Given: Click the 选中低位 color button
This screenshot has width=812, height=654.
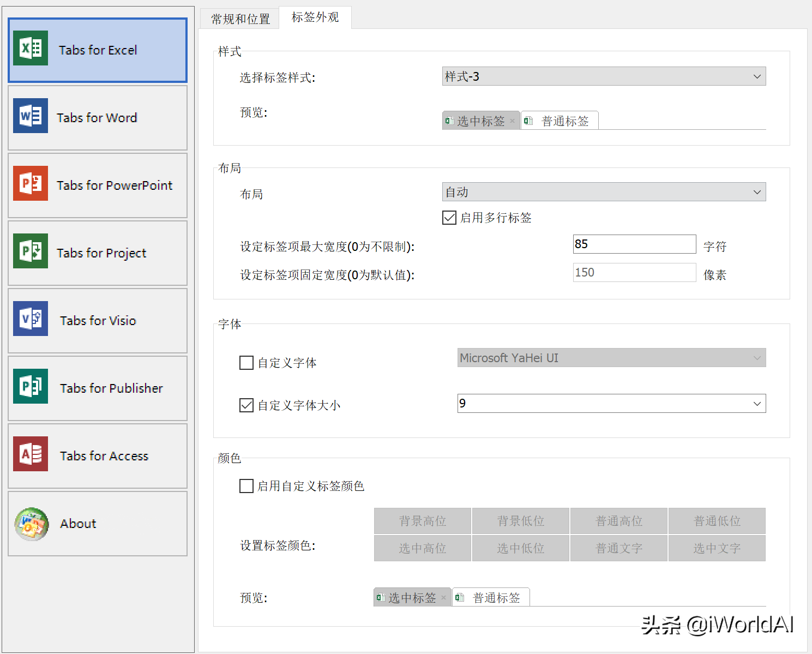Looking at the screenshot, I should coord(521,548).
